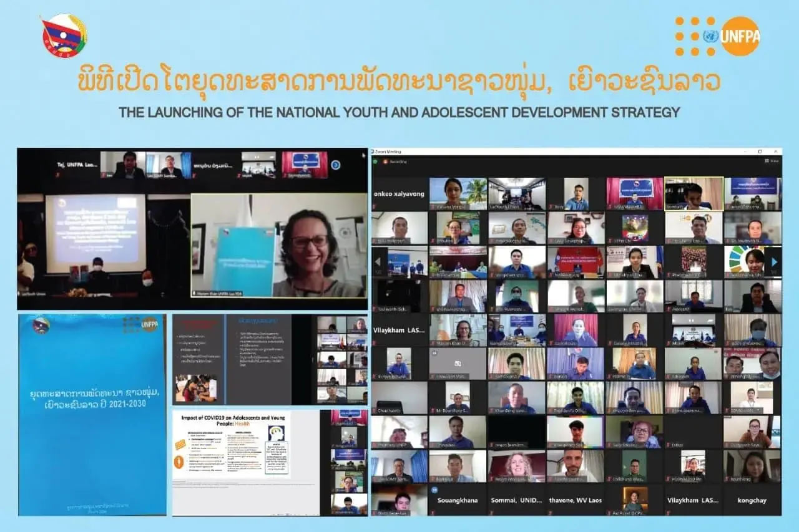Select the Souangkhana name tile

point(458,500)
